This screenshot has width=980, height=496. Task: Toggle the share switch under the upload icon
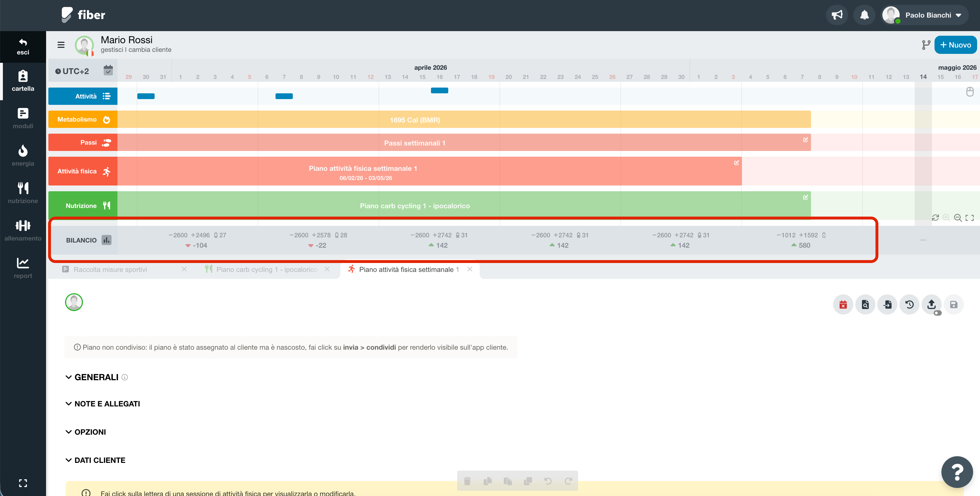[937, 313]
